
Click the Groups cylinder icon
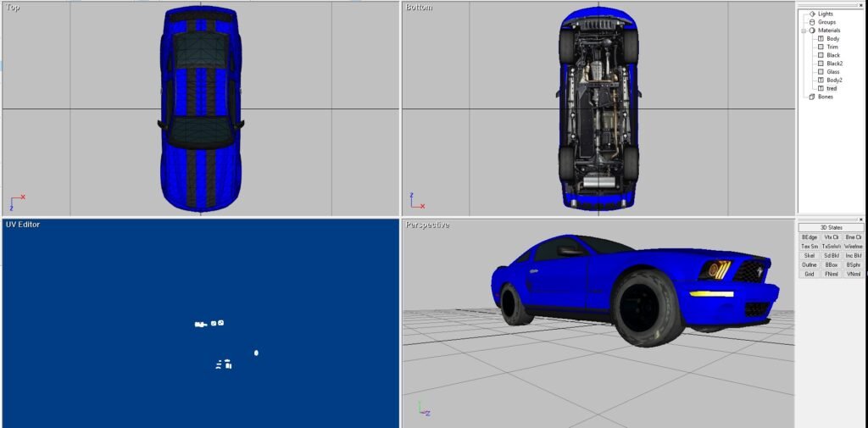pos(812,22)
